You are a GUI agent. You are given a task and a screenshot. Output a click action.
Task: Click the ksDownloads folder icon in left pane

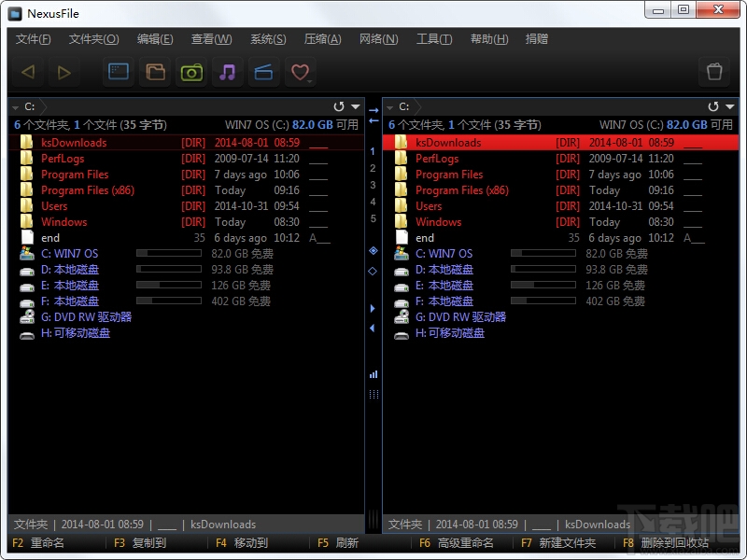click(x=27, y=143)
